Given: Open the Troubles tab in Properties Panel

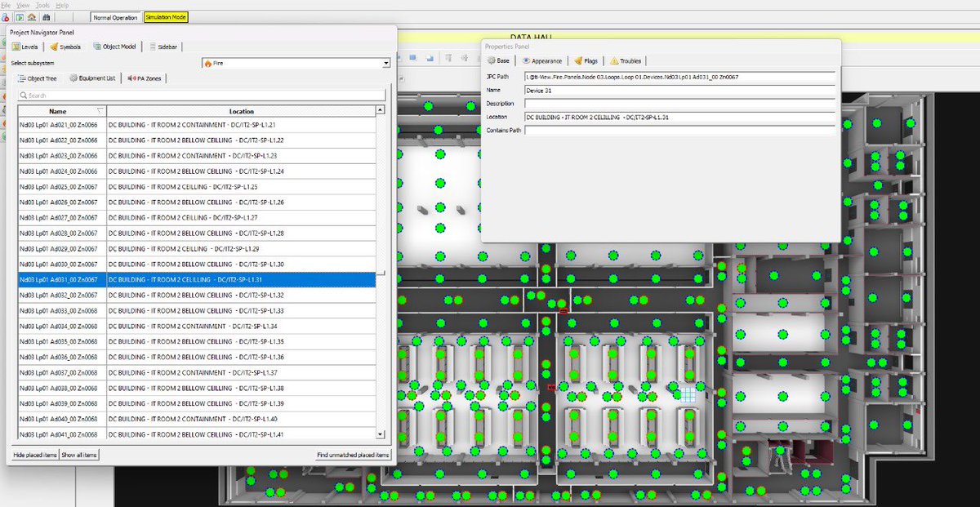Looking at the screenshot, I should click(x=626, y=60).
